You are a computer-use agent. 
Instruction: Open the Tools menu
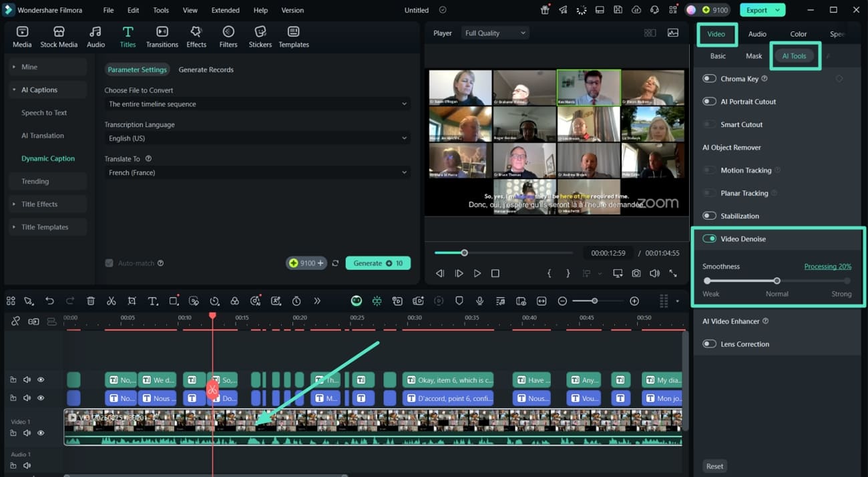[161, 10]
